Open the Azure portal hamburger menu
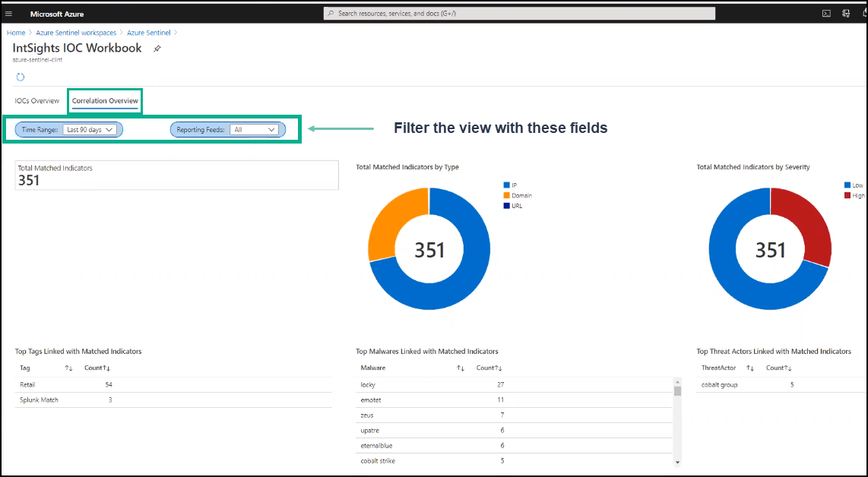 coord(9,14)
